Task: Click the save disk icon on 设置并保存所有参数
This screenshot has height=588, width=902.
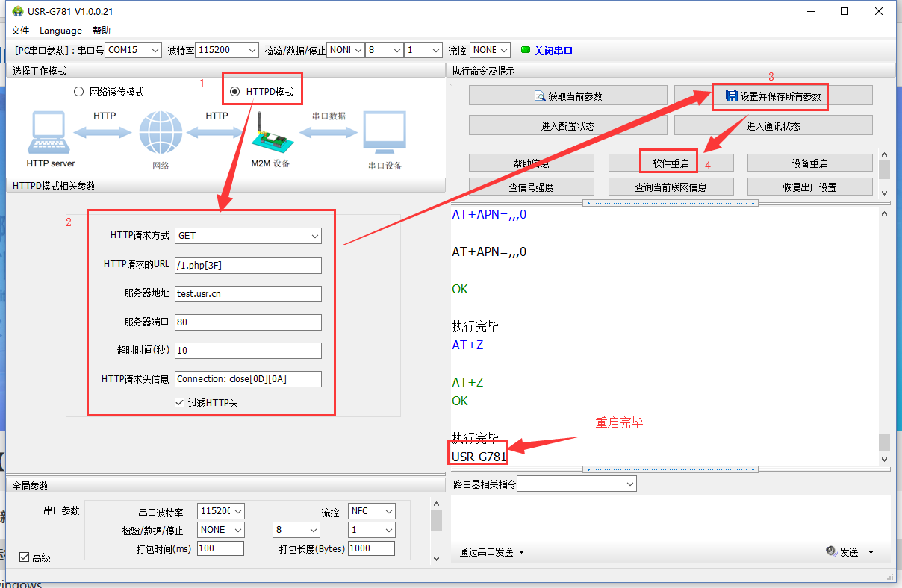Action: tap(731, 96)
